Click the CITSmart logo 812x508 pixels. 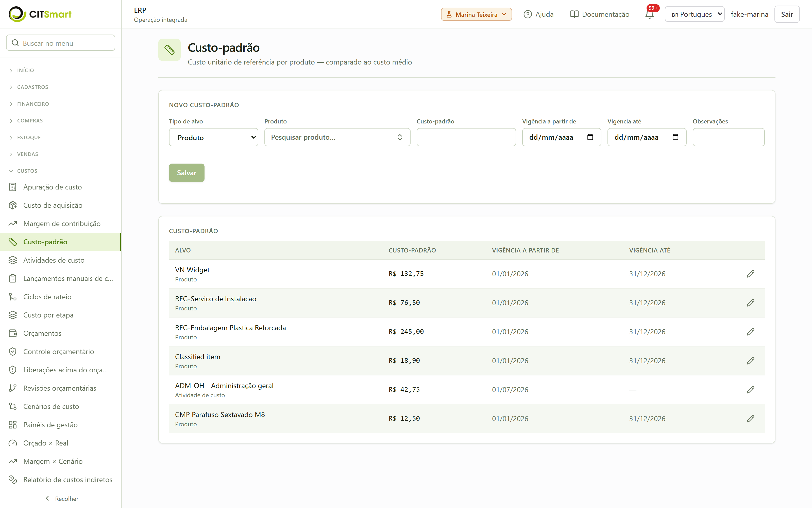[40, 14]
